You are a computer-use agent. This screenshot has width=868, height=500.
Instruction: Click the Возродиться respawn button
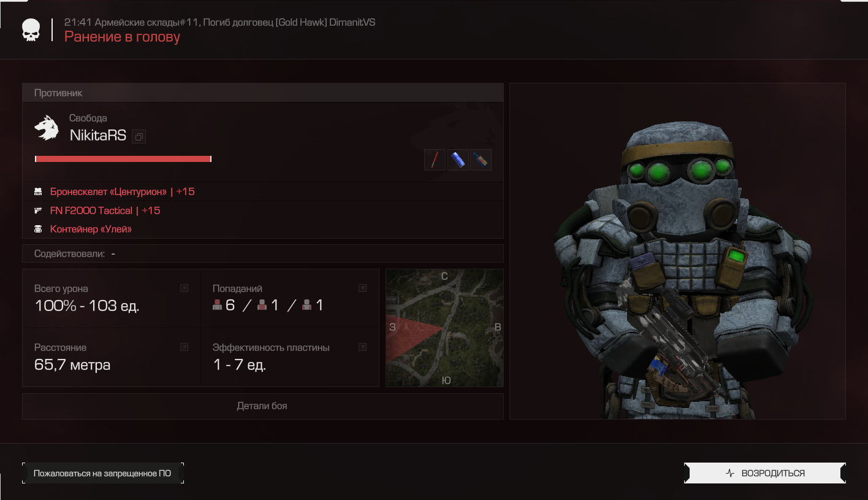coord(765,473)
